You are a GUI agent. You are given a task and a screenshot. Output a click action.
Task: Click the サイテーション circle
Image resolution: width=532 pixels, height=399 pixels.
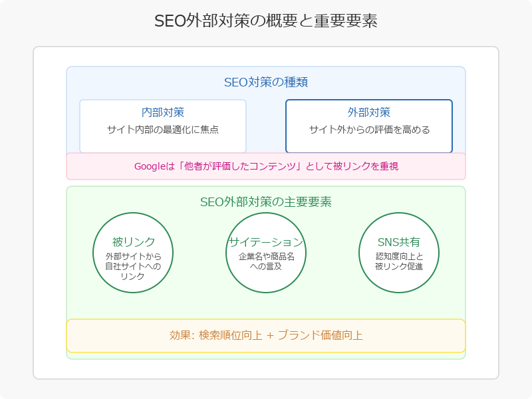click(x=266, y=253)
